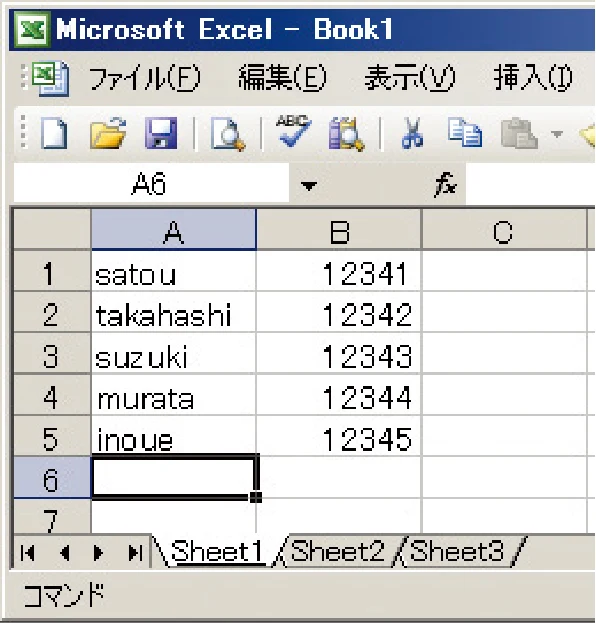Select cell containing inoue
The width and height of the screenshot is (596, 623).
[174, 436]
